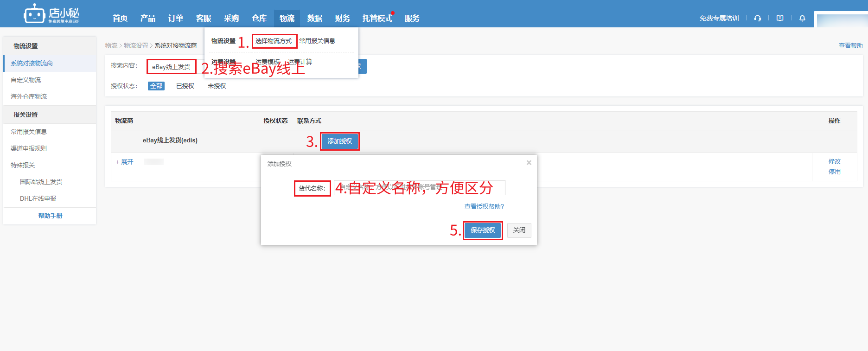Open 系统对接物流商 in sidebar
The height and width of the screenshot is (351, 868).
point(50,63)
